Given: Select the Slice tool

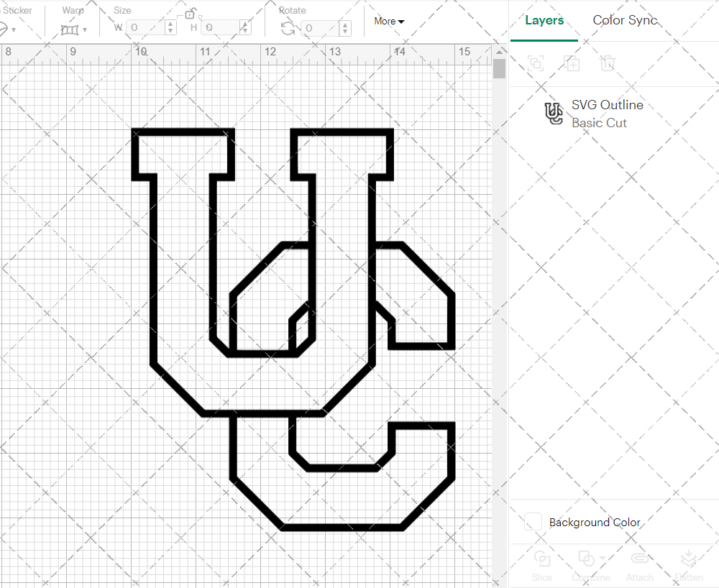Looking at the screenshot, I should 542,566.
